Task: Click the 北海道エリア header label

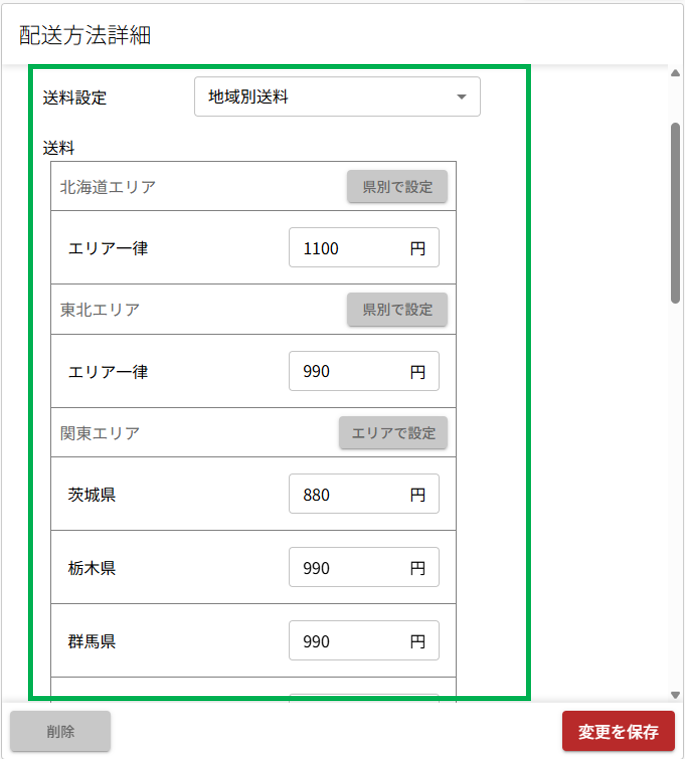Action: tap(108, 187)
